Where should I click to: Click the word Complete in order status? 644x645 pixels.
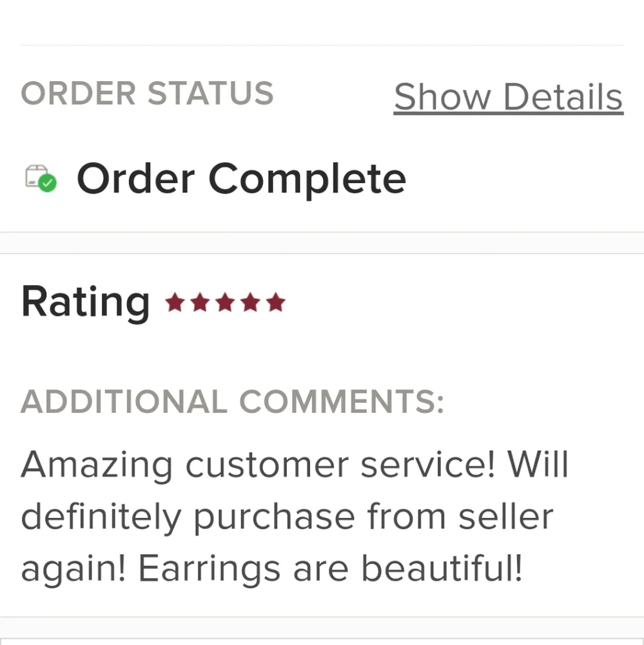pyautogui.click(x=307, y=180)
